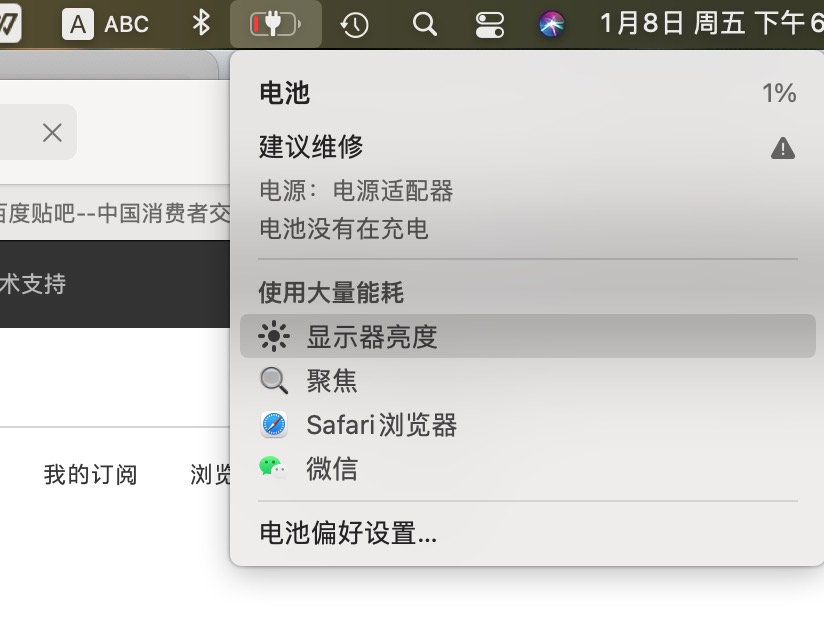Click the WeChat icon in battery menu

tap(273, 468)
